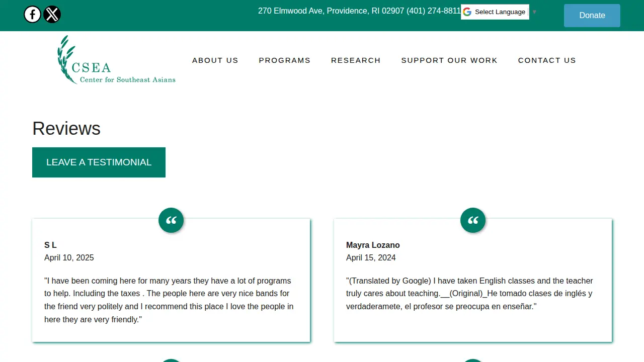Click the date April 15, 2024
The height and width of the screenshot is (362, 644).
(371, 258)
